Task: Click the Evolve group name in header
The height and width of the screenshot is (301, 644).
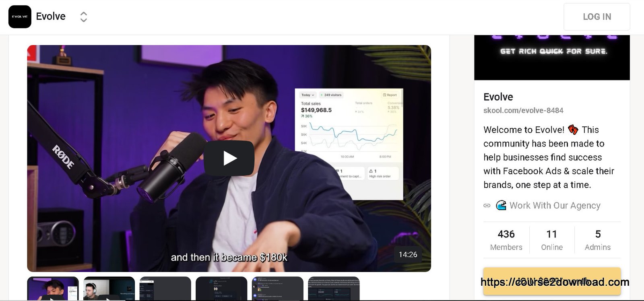Action: coord(51,16)
